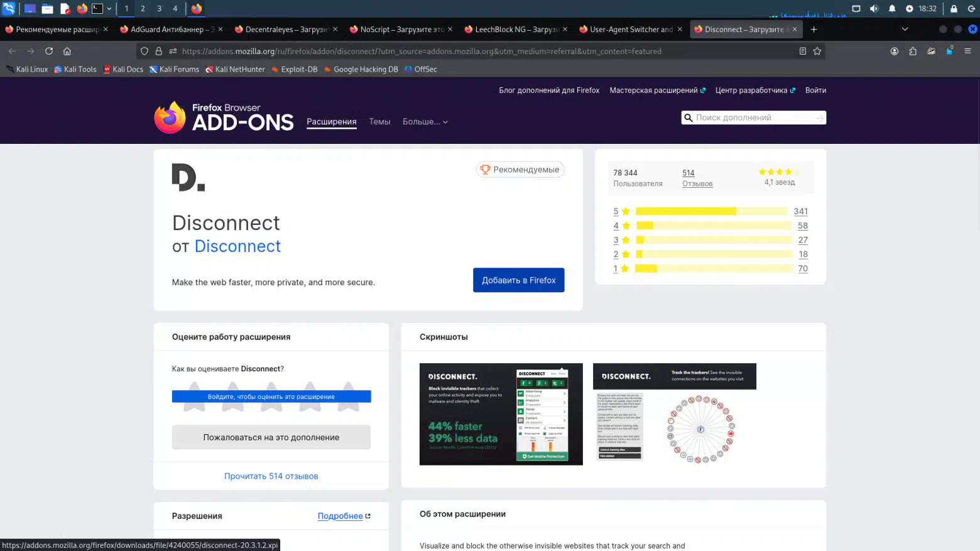
Task: Close the NoScript tab
Action: pos(450,30)
